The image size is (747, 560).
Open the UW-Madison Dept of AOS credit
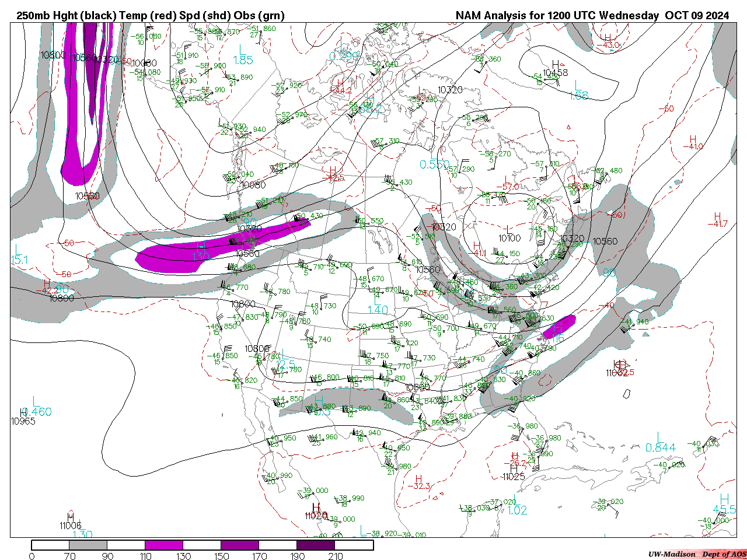coord(697,554)
